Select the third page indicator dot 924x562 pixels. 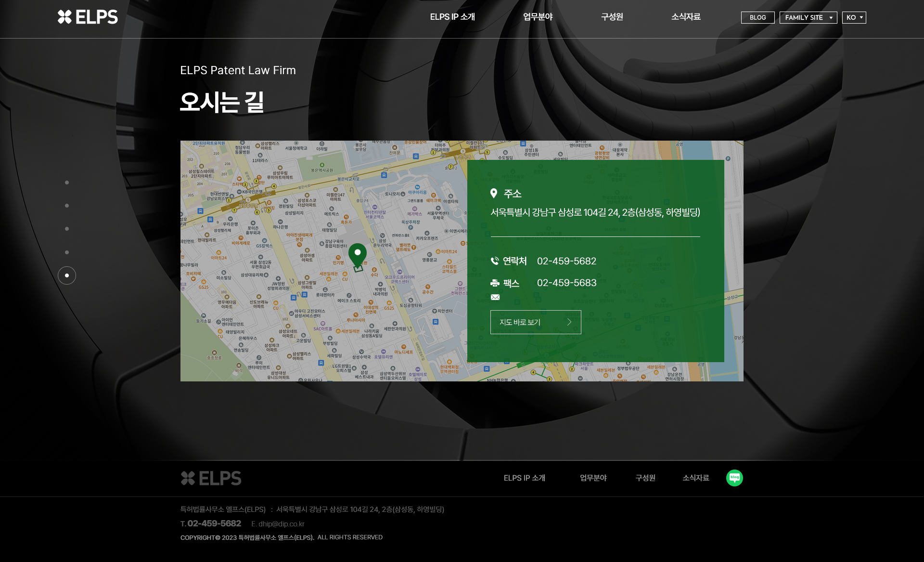click(67, 229)
